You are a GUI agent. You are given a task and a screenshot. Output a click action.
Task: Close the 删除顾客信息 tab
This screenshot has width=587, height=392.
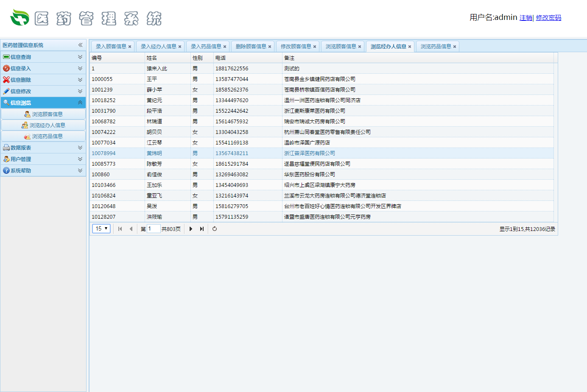(270, 47)
